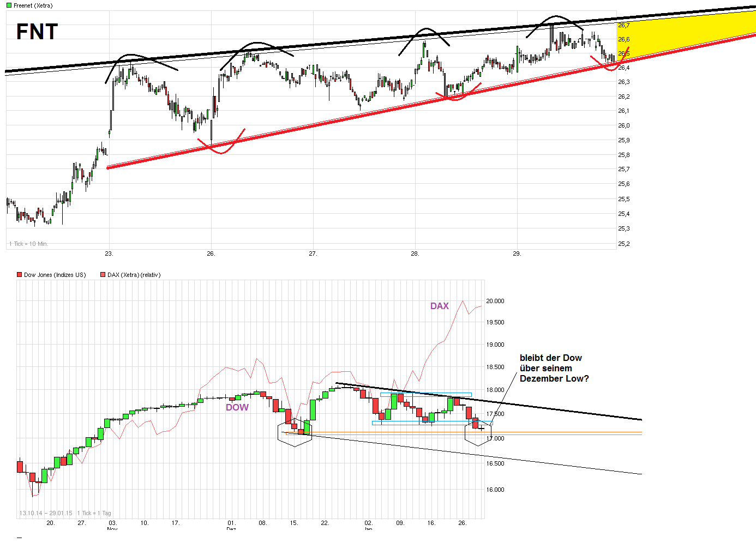
Task: Click the 26,1 price axis label
Action: coord(624,111)
